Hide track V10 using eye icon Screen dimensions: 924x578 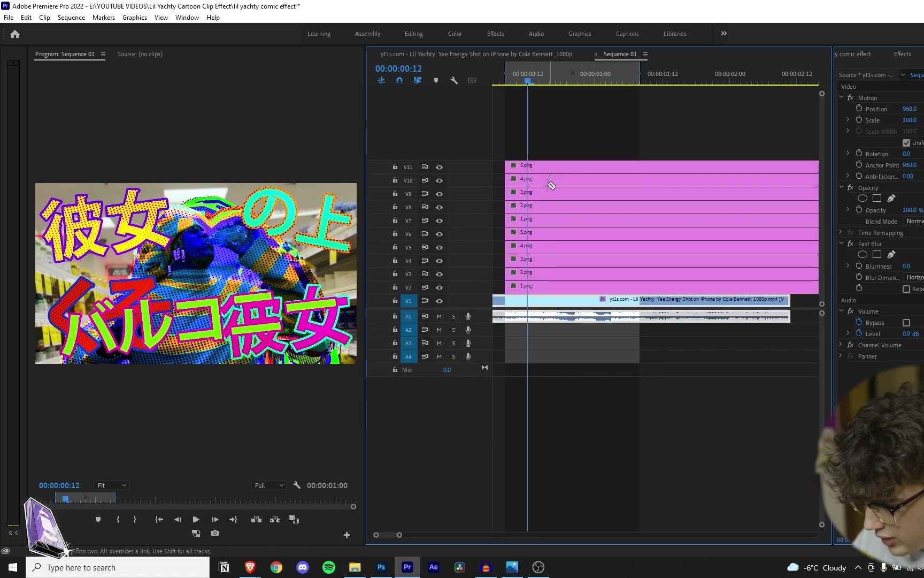point(439,180)
